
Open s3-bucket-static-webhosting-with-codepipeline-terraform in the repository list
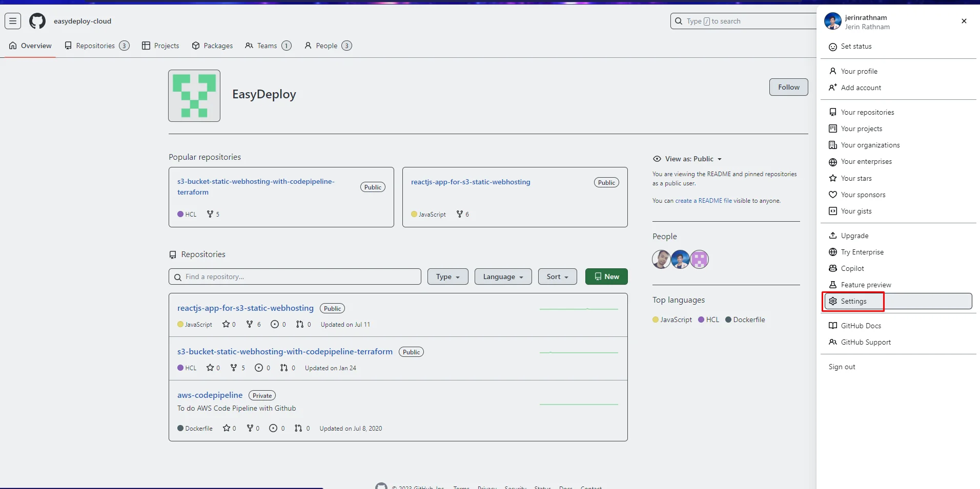285,351
